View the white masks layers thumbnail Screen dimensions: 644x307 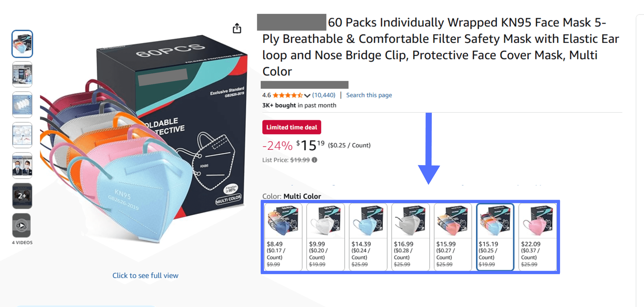point(22,105)
